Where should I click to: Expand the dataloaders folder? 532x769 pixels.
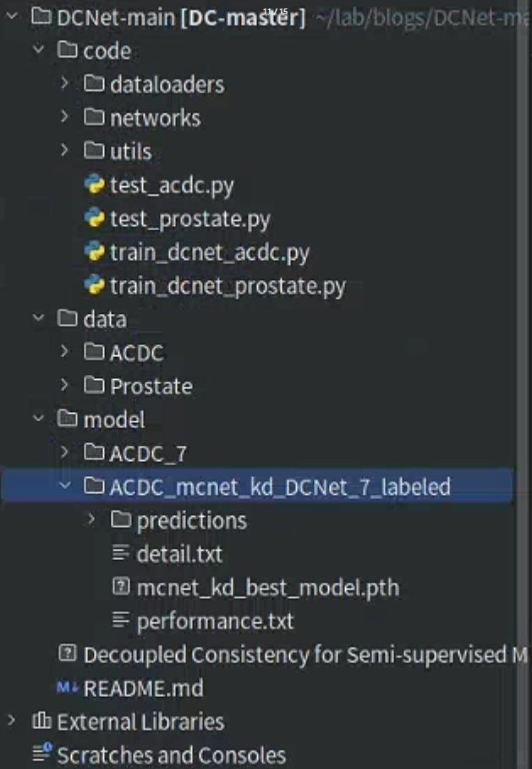point(65,84)
